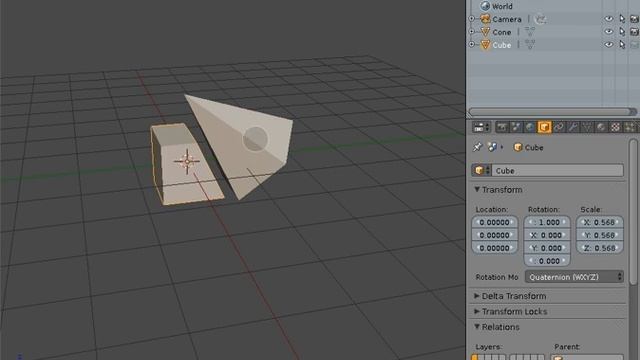
Task: Click the Cone mesh object icon
Action: tap(485, 32)
